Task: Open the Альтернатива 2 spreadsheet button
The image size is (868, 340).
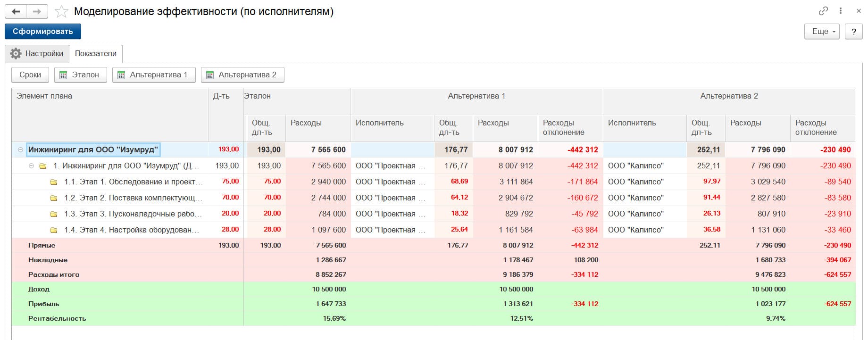Action: tap(242, 75)
